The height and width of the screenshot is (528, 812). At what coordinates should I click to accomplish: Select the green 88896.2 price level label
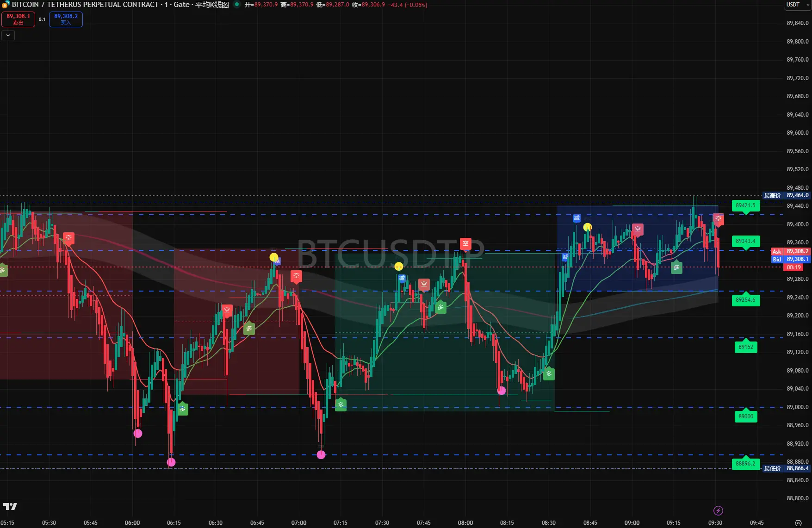coord(745,464)
